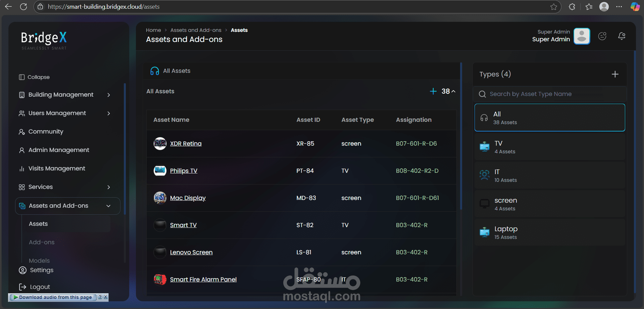Screen dimensions: 644x309
Task: Open browser extensions puzzle icon
Action: [572, 7]
